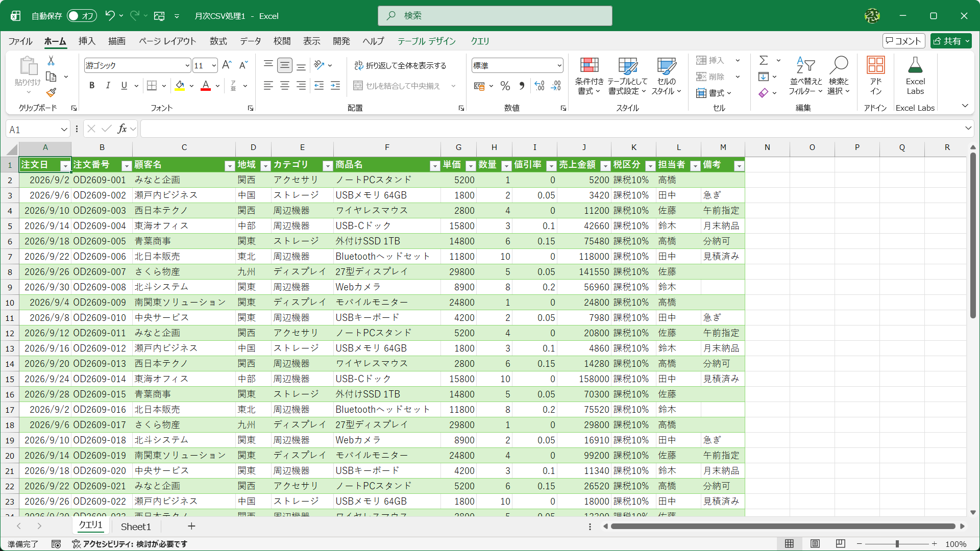Click the 検索 search box
The height and width of the screenshot is (551, 980).
coord(495,16)
